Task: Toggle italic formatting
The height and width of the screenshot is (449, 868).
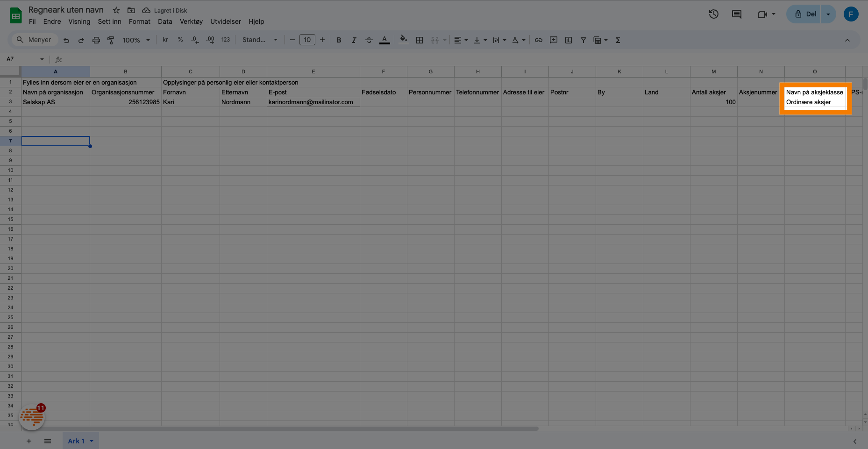Action: click(x=354, y=40)
